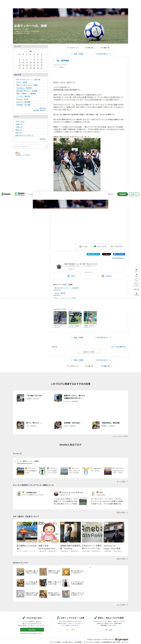The image size is (141, 644).
Task: Go to previous month with calendar << arrow
Action: click(26, 51)
